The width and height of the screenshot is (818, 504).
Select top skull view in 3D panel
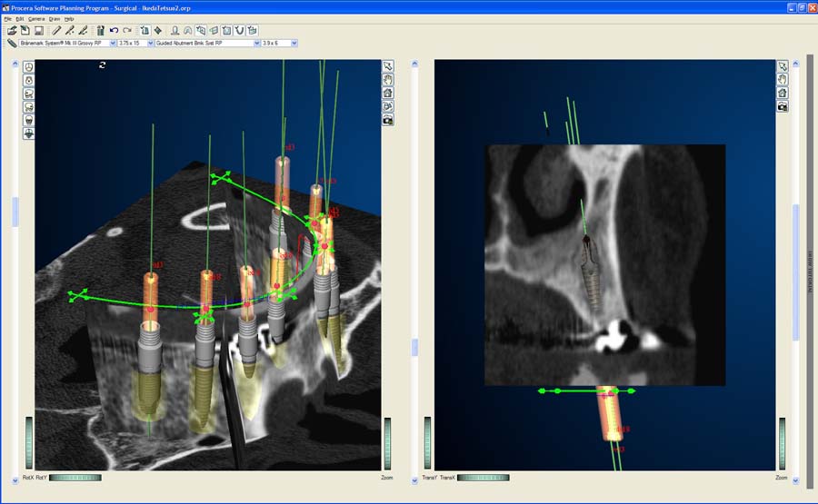29,66
